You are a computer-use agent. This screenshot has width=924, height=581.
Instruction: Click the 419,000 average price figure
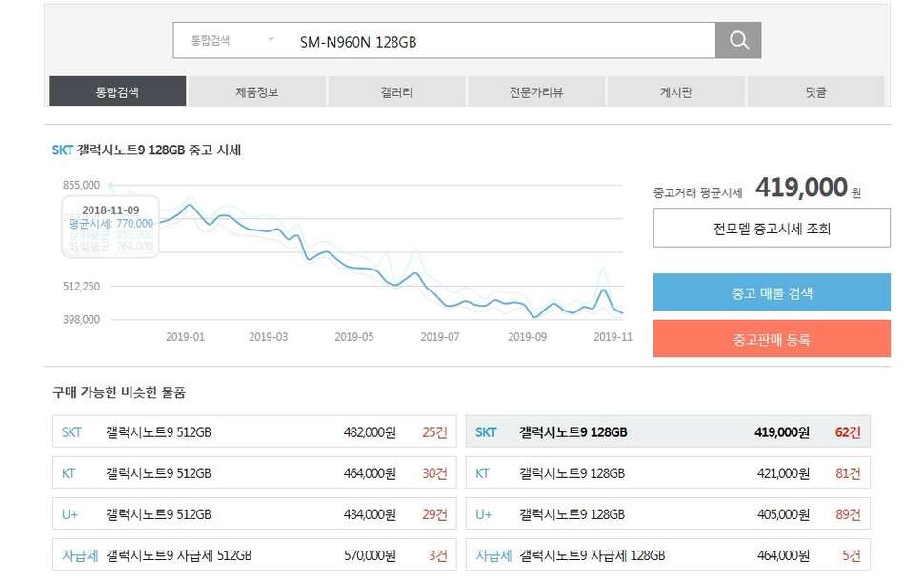[x=801, y=188]
